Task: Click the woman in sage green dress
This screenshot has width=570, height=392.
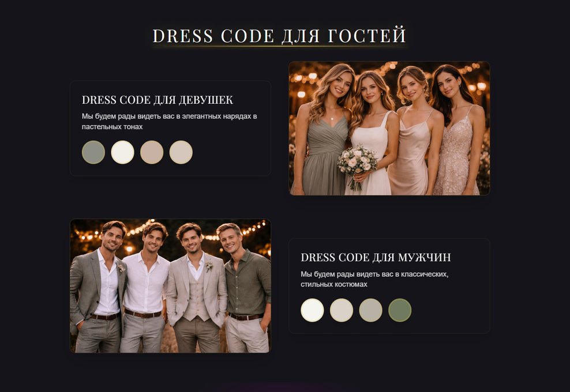Action: point(323,131)
